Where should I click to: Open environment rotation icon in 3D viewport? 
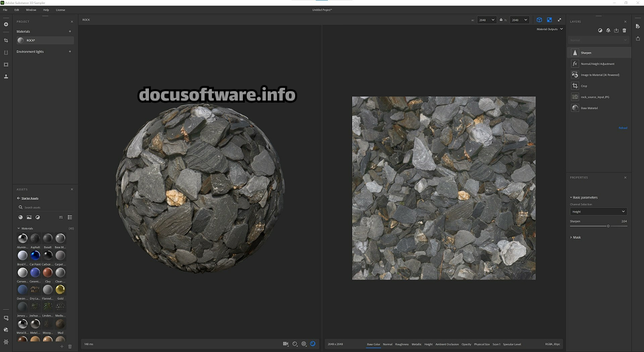(x=295, y=344)
